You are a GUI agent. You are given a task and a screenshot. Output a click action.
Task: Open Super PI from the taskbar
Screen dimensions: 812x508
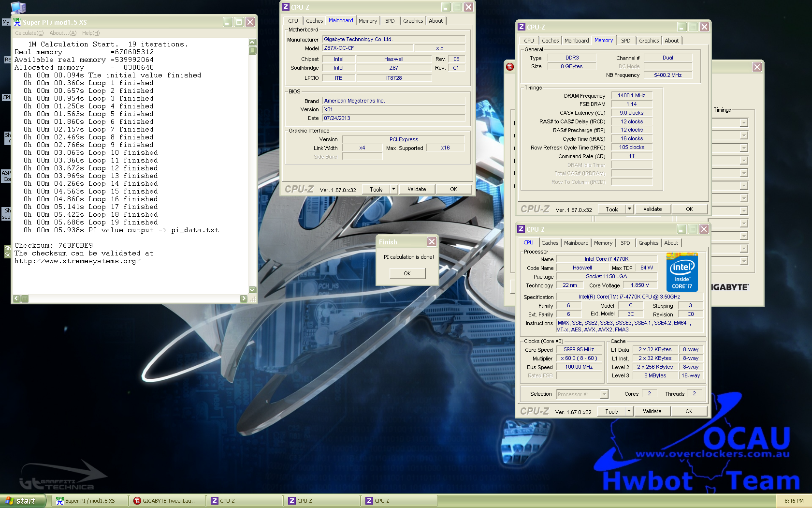89,501
